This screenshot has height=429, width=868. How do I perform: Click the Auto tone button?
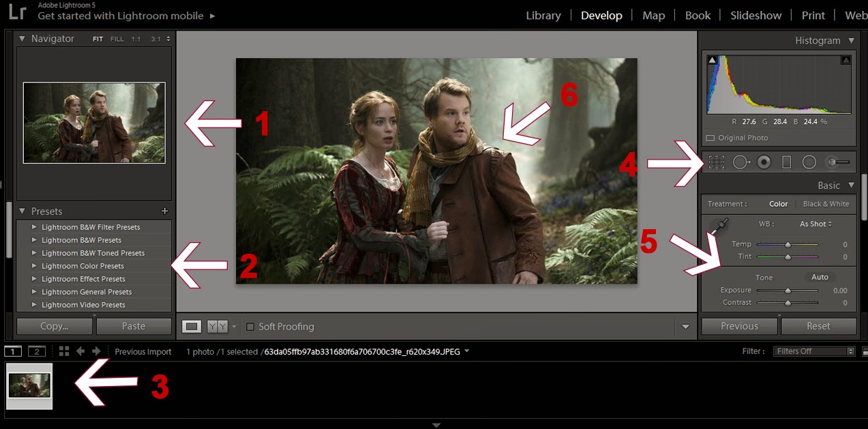820,277
